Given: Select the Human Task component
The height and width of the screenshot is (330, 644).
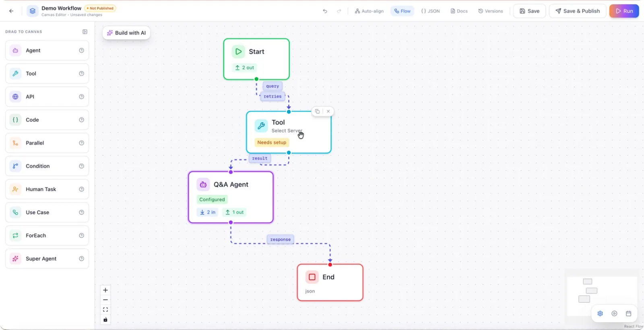Looking at the screenshot, I should pos(47,189).
